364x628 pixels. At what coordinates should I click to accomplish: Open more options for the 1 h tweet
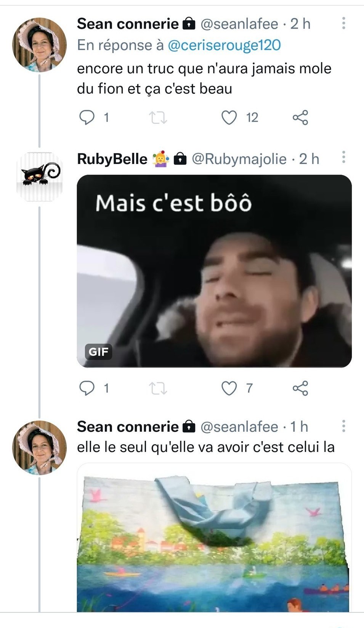pos(343,426)
